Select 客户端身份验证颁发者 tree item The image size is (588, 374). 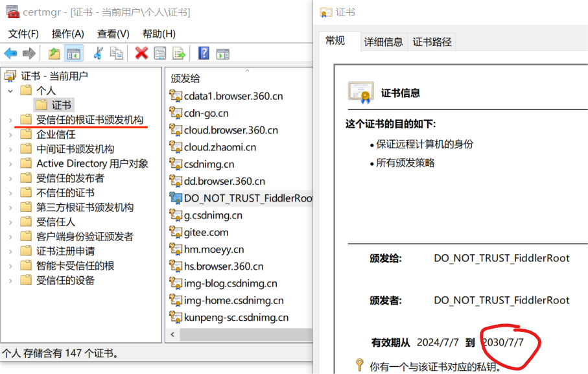tap(85, 237)
